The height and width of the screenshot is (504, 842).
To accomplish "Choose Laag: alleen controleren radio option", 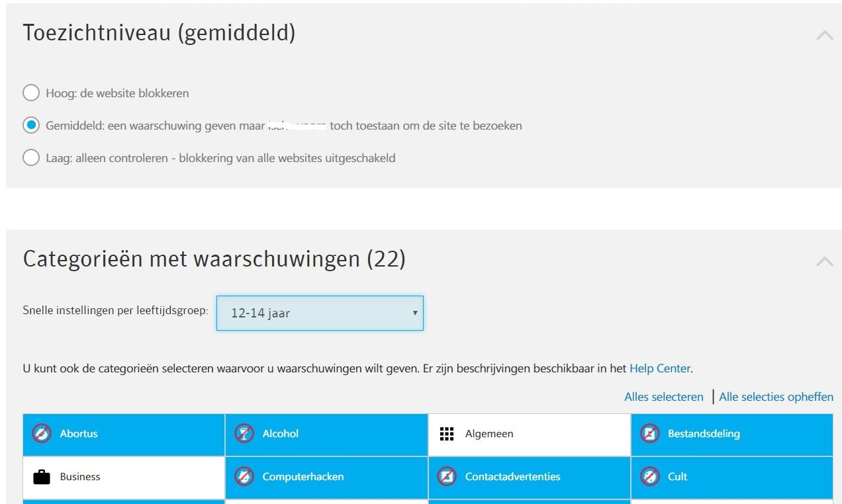I will [31, 158].
